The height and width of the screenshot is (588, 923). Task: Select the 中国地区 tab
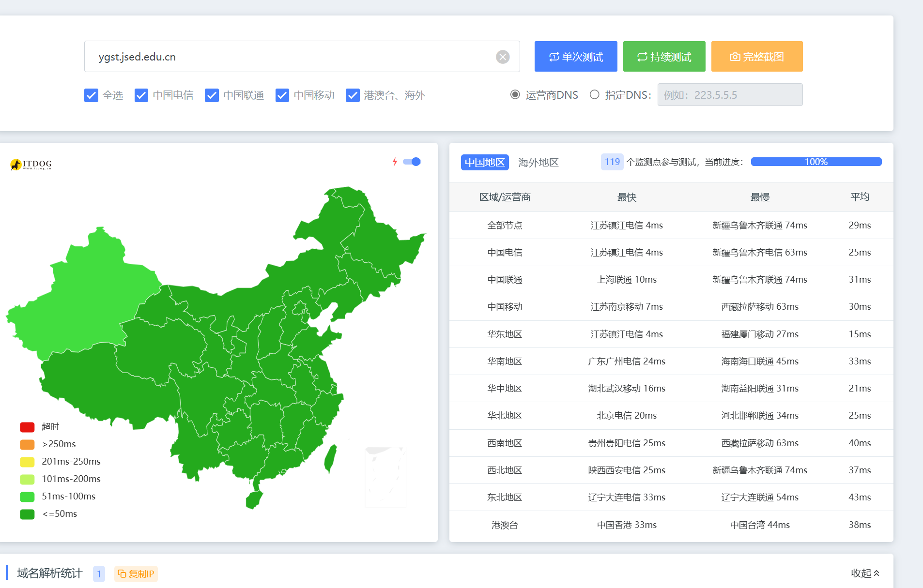point(485,163)
